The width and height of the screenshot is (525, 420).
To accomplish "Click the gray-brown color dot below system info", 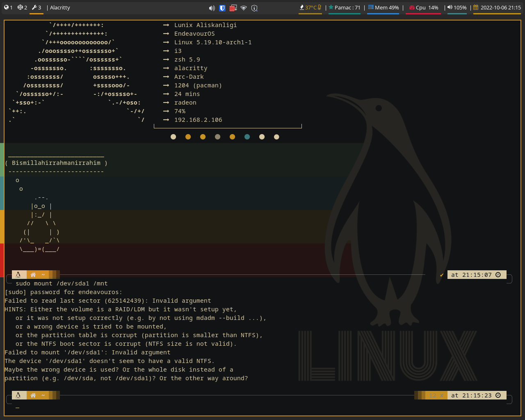I will [217, 137].
